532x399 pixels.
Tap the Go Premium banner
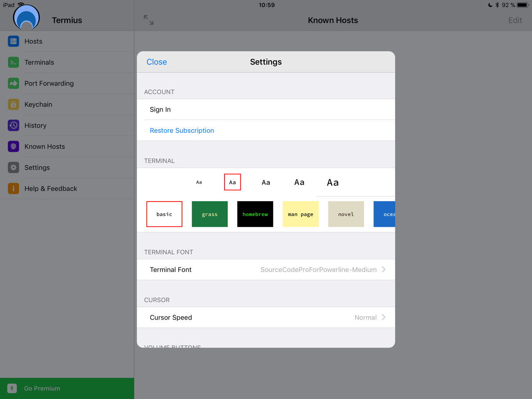pos(67,388)
